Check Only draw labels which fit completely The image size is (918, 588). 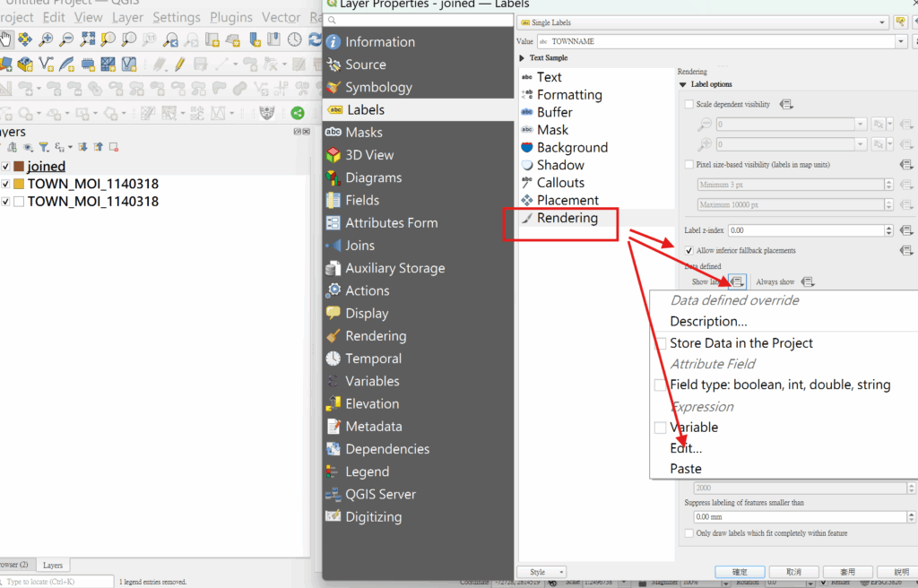point(689,533)
